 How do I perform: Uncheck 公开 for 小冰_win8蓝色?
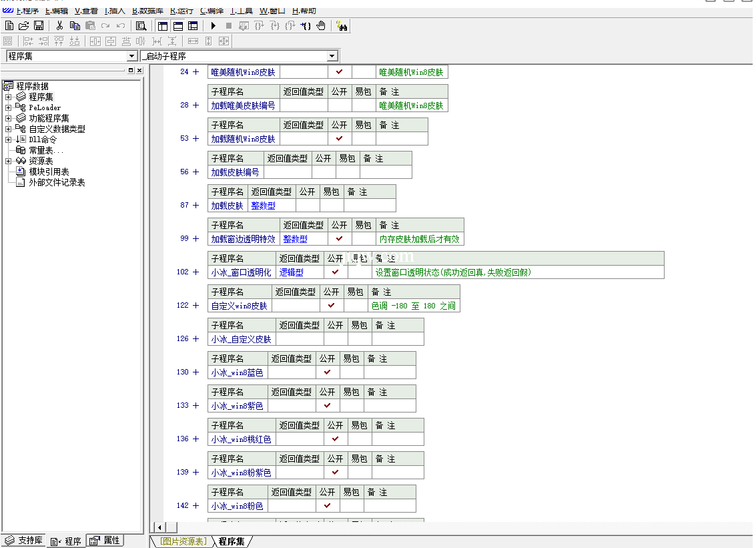point(327,372)
